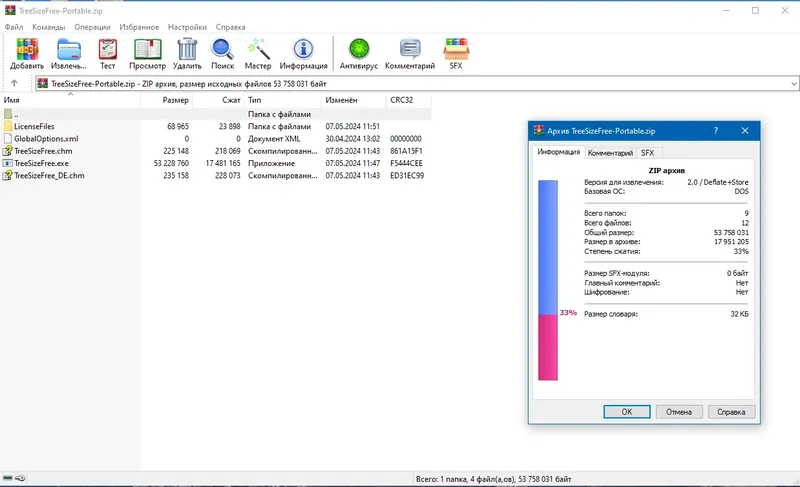Click the Извлечь (Extract) toolbar icon

point(69,49)
